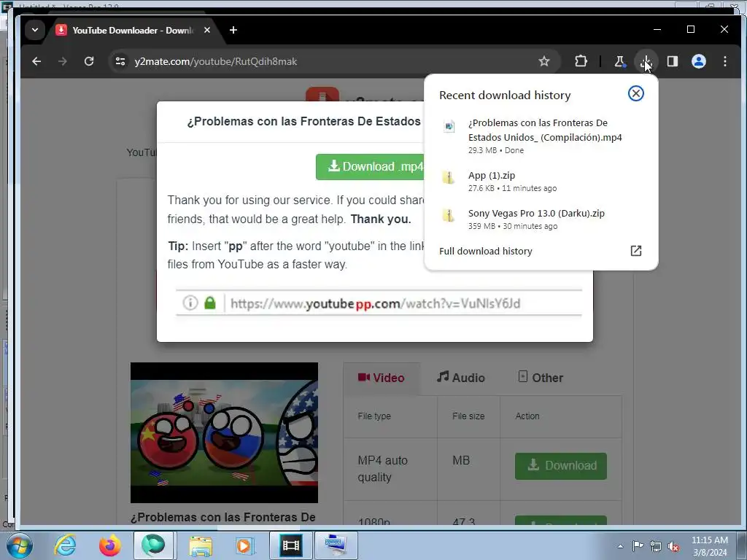
Task: Open the downloaded Problemas con las Fronteras mp4
Action: pyautogui.click(x=541, y=136)
